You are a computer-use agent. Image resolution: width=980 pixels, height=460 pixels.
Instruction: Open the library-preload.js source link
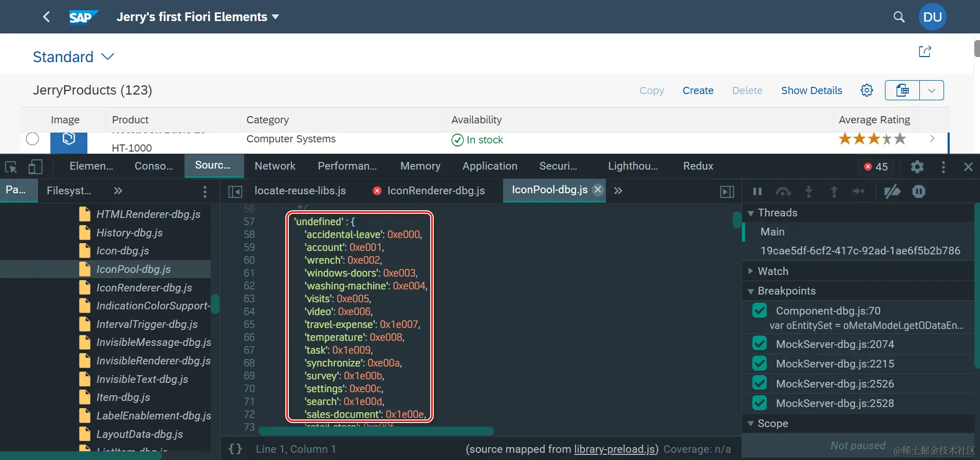(x=615, y=449)
